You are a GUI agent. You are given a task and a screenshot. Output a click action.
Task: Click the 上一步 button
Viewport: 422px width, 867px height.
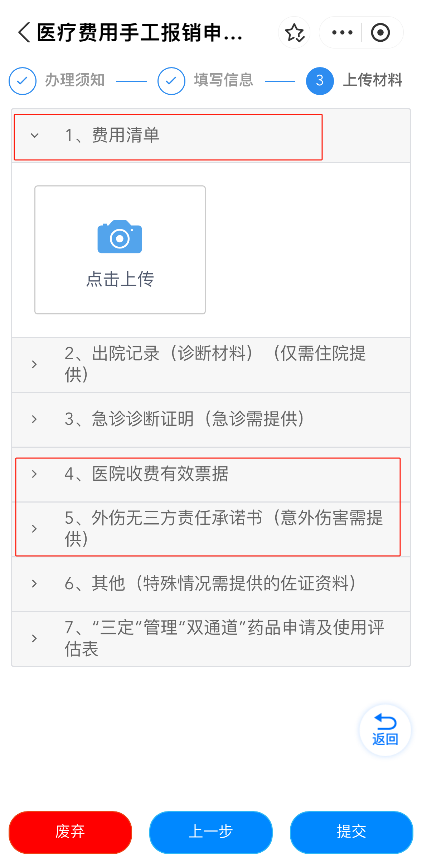point(211,832)
